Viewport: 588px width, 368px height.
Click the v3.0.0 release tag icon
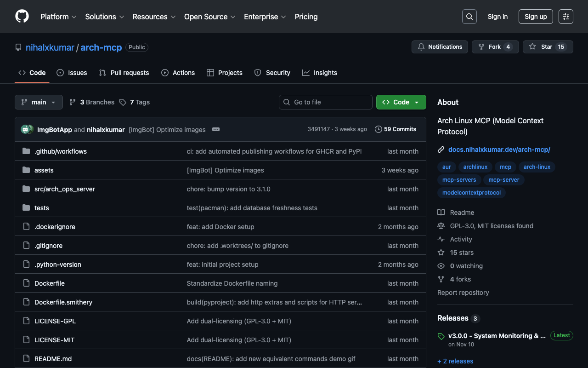pos(441,336)
